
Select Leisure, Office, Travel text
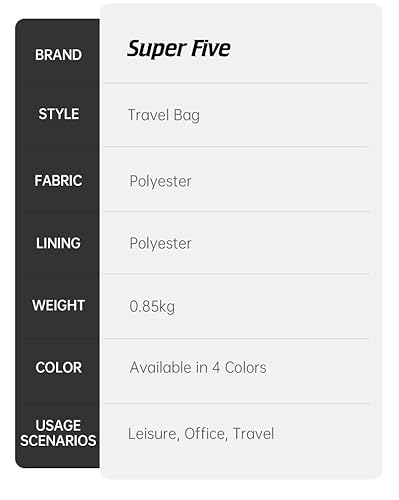[x=201, y=434]
